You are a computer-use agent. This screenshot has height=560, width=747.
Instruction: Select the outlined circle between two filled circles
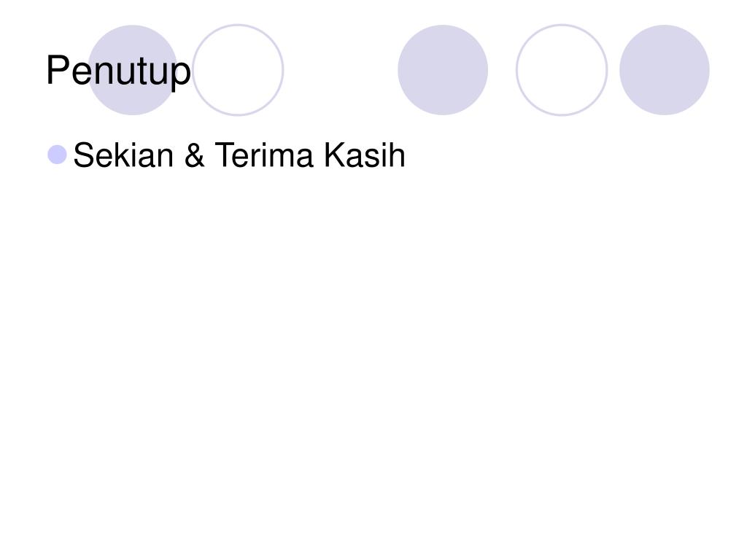[562, 70]
